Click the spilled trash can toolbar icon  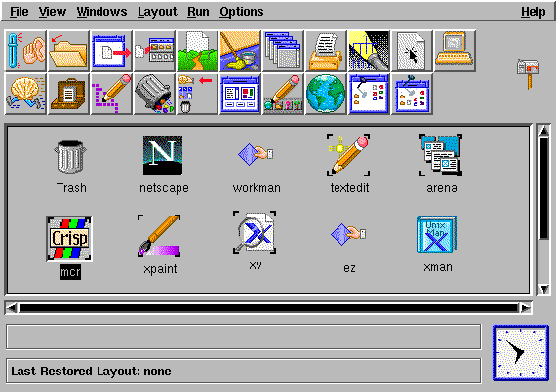154,94
